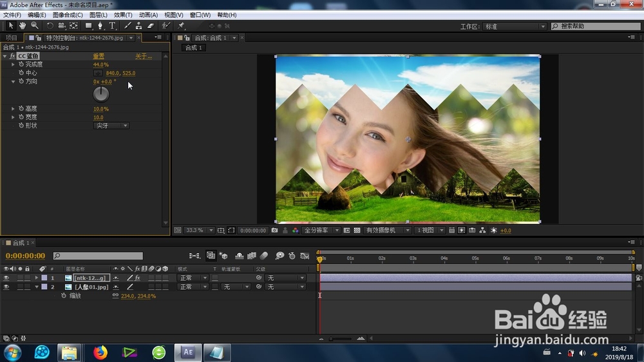This screenshot has width=644, height=362.
Task: Collapse the 方向 property group
Action: (13, 82)
